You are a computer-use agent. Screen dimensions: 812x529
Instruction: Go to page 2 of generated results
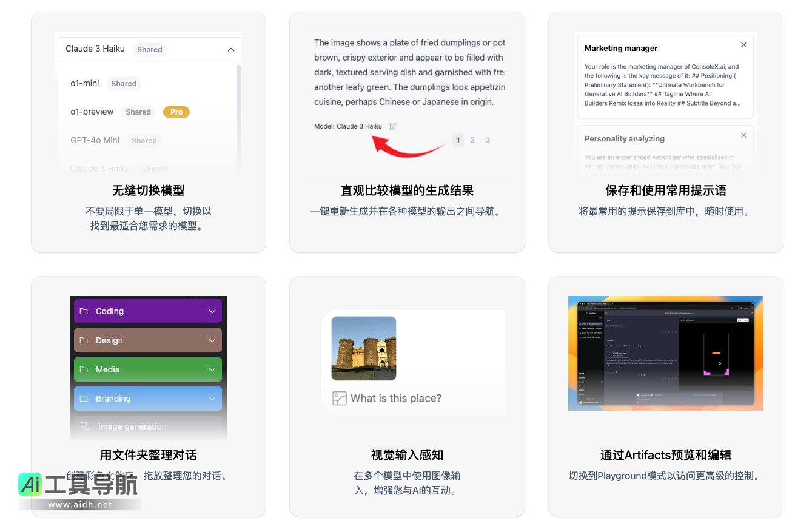472,140
